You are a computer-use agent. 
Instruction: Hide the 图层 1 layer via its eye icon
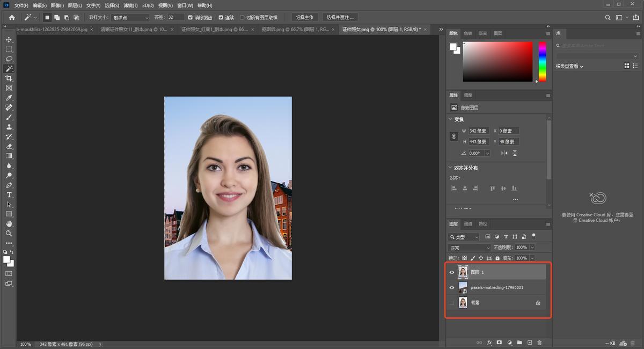(452, 272)
